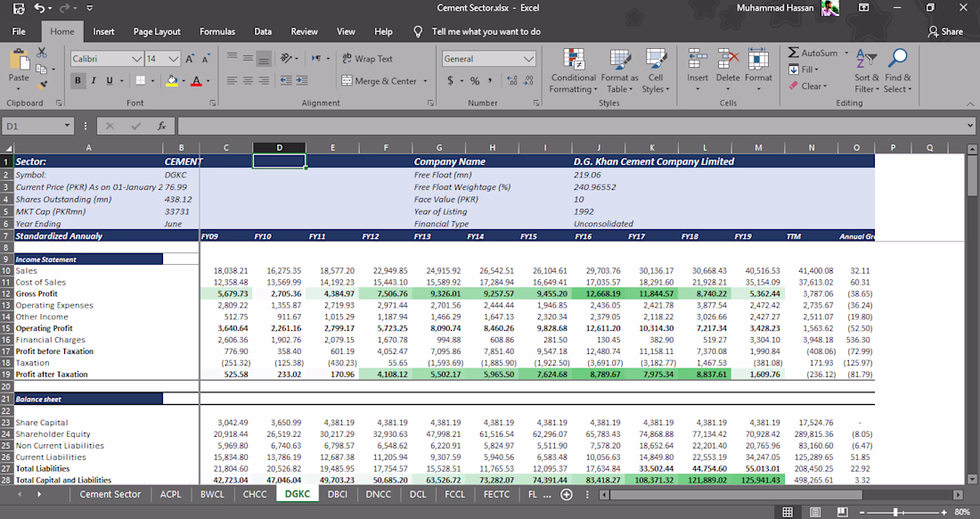
Task: Expand the Merge & Center dropdown arrow
Action: tap(425, 81)
